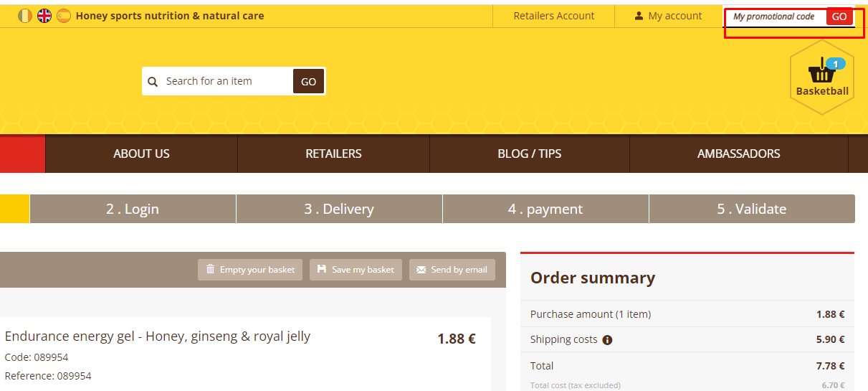Click Save my basket button
This screenshot has width=868, height=391.
coord(356,270)
